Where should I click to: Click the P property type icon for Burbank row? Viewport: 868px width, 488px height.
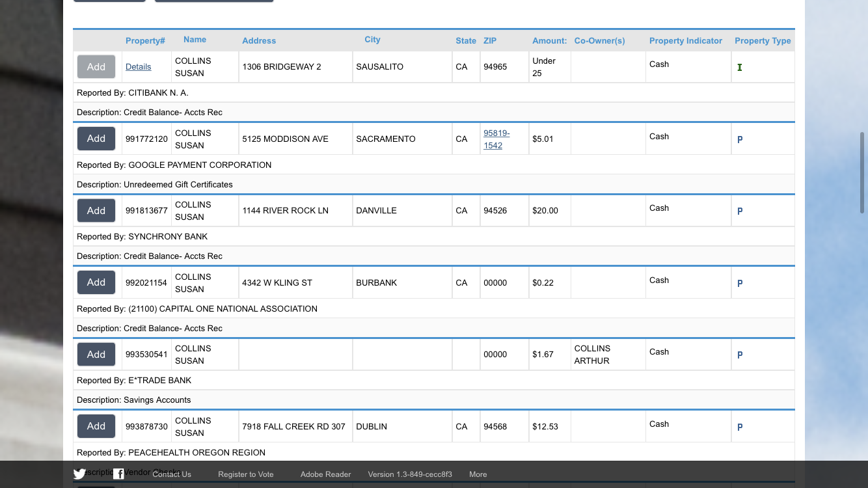[740, 283]
